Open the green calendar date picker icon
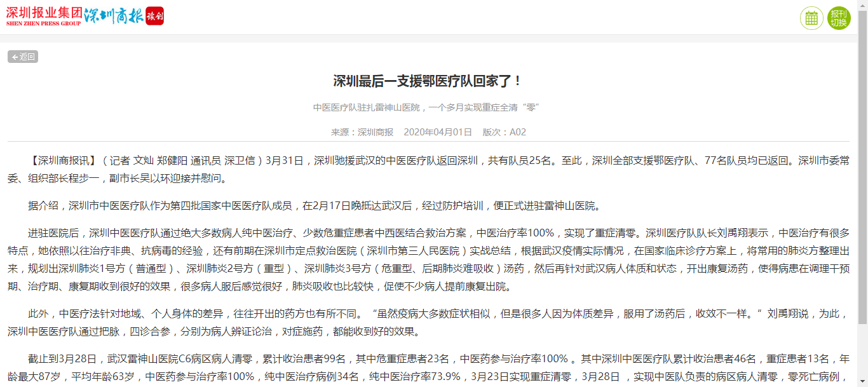 coord(811,18)
